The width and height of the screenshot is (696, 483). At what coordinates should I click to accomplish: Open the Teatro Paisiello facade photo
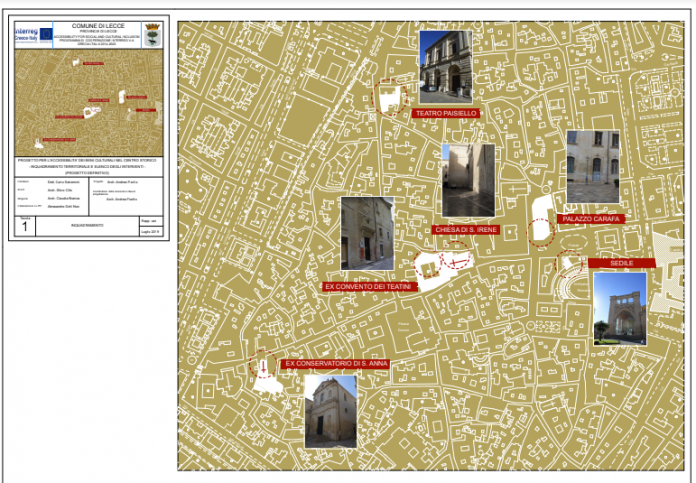446,67
